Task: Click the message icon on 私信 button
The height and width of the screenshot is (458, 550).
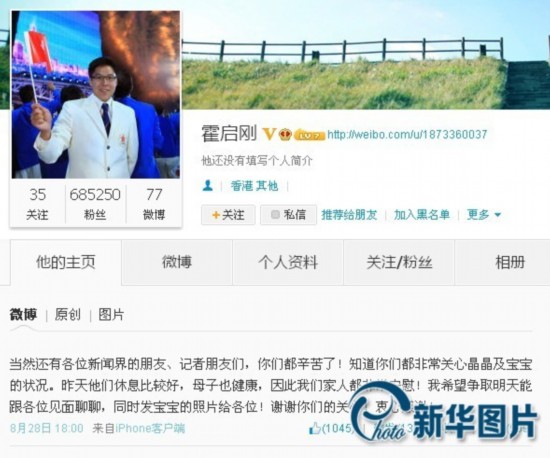Action: coord(275,214)
